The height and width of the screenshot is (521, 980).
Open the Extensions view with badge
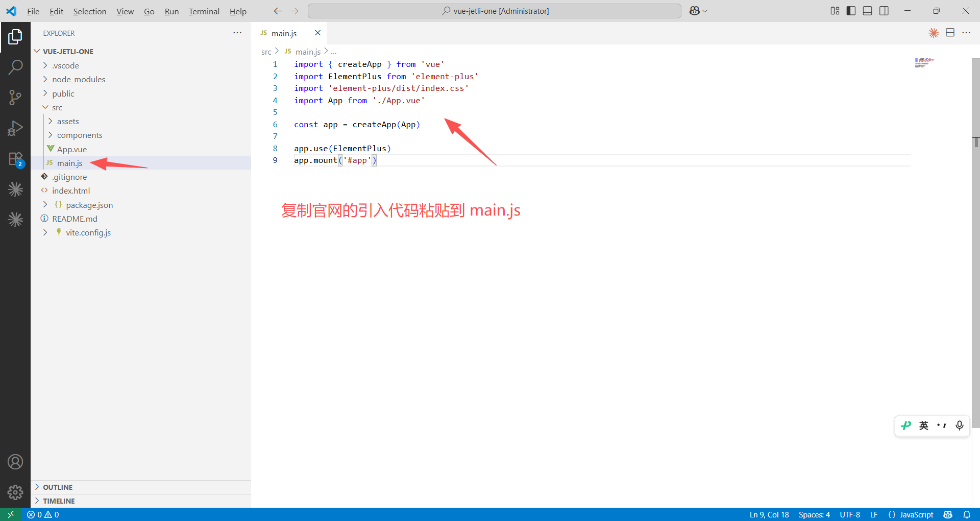pos(15,159)
